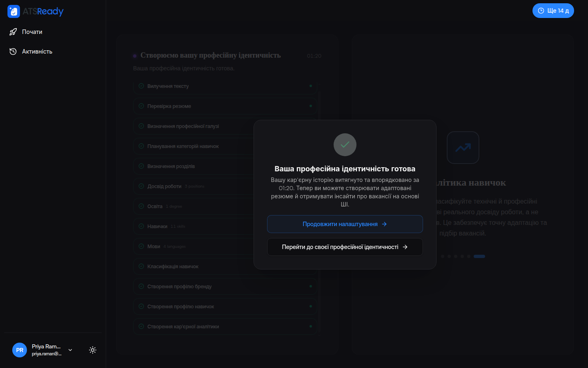The height and width of the screenshot is (368, 588).
Task: Click Перейти до своєї професійної ідентичності
Action: coord(345,247)
